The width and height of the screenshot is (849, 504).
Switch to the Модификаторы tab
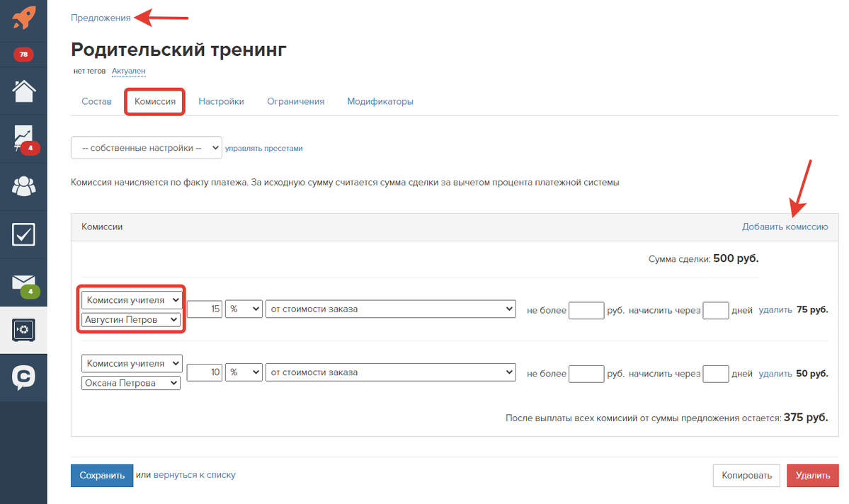380,101
